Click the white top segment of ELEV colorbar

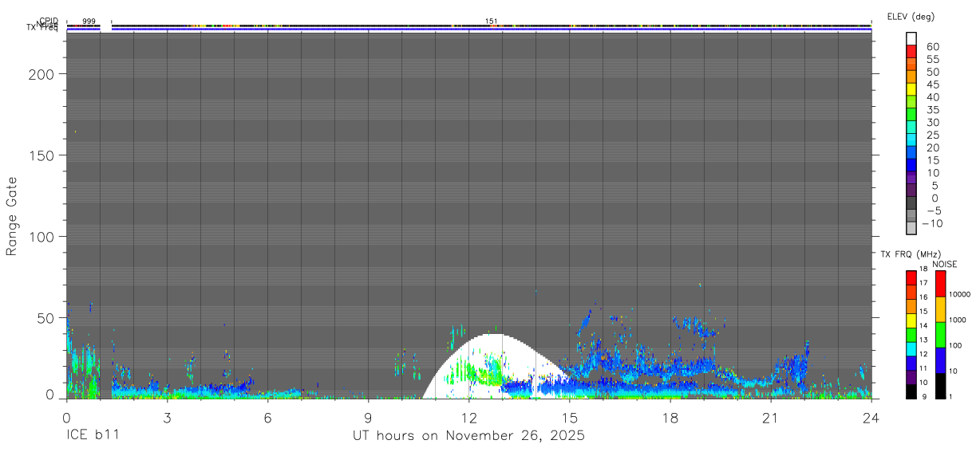[911, 38]
